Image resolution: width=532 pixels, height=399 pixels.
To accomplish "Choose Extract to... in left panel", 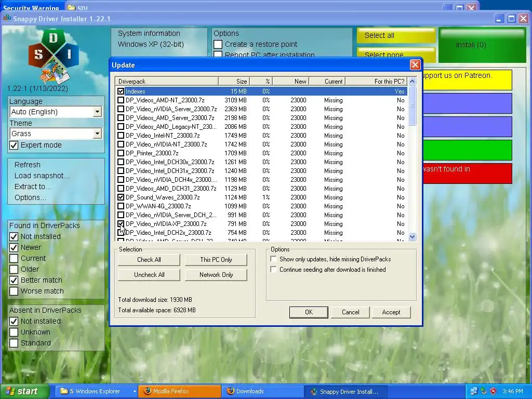I will point(33,187).
